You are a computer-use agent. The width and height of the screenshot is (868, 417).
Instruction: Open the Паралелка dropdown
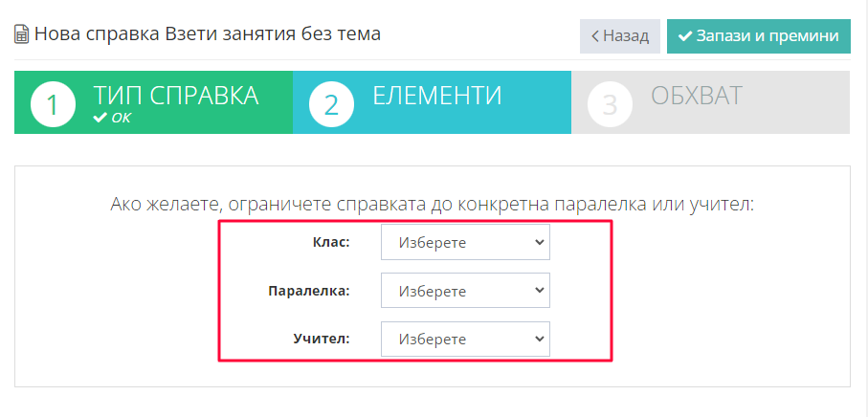465,291
